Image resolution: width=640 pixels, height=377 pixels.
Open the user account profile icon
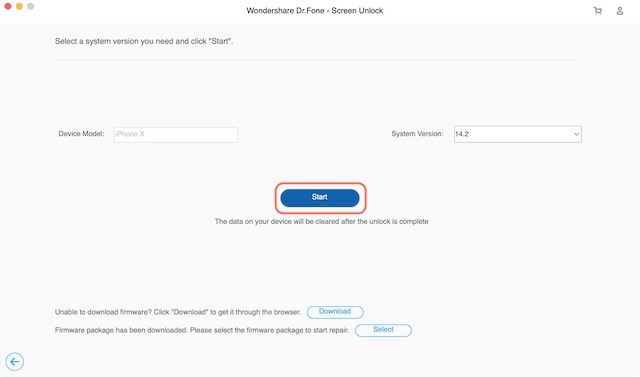620,11
